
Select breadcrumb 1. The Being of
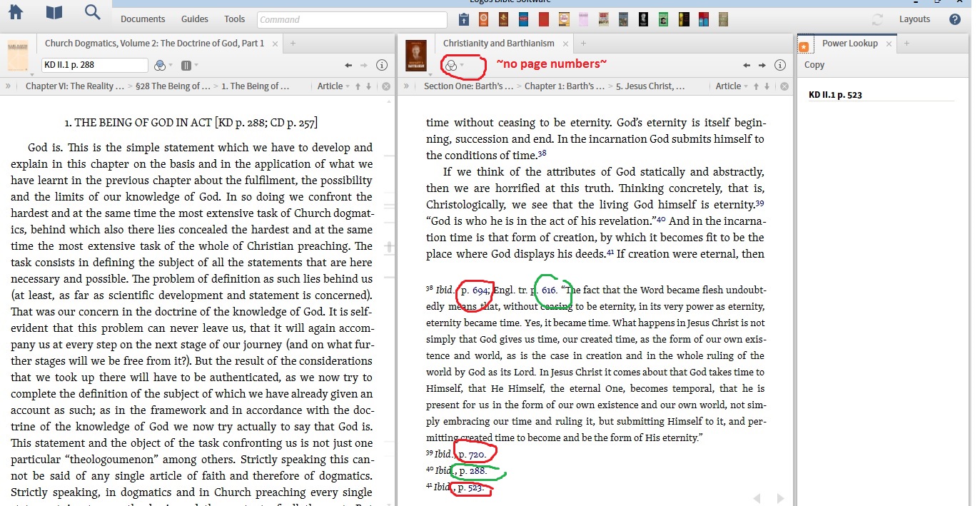tap(255, 86)
